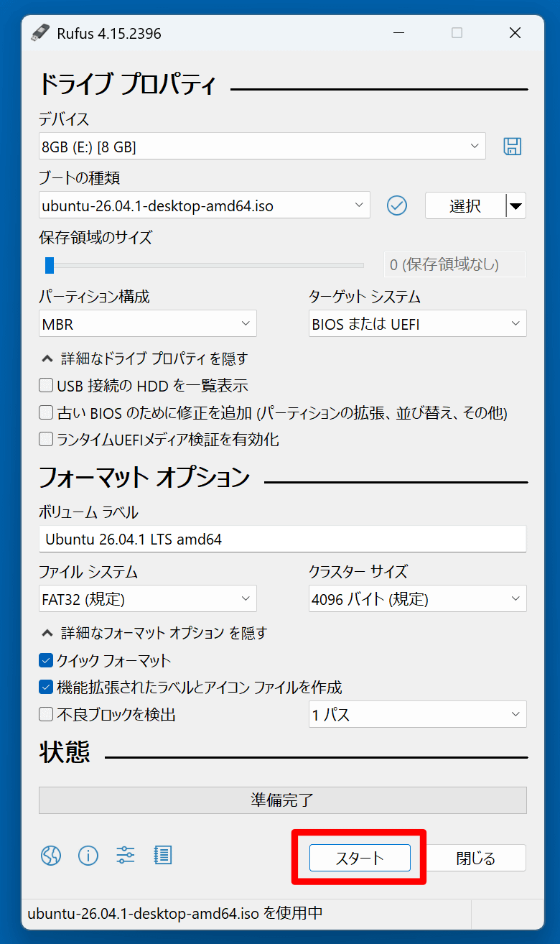
Task: Open the デバイス dropdown showing 8GB (E:)
Action: [262, 147]
